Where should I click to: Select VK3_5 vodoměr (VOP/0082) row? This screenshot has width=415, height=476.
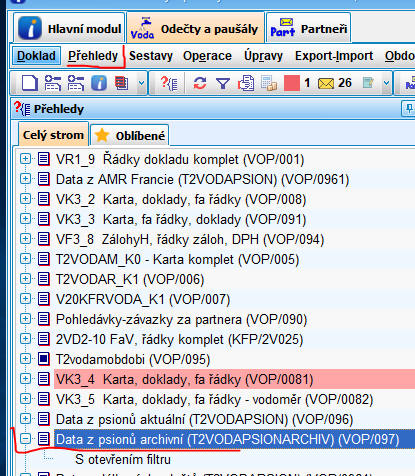[214, 399]
